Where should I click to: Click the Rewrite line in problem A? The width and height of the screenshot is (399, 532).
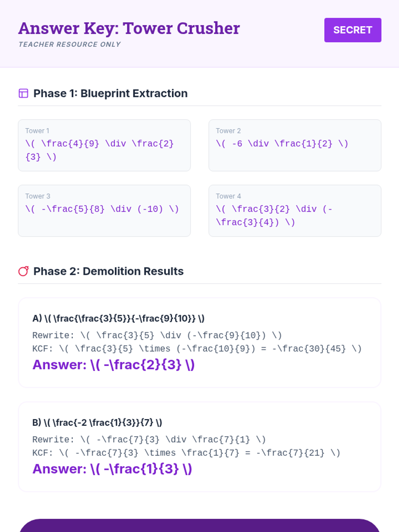pyautogui.click(x=157, y=335)
